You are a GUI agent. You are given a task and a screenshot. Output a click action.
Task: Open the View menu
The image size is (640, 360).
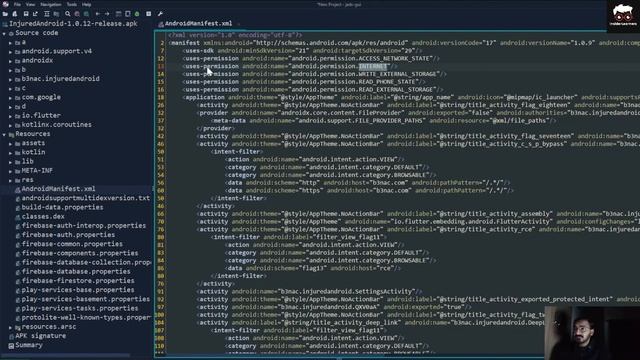click(x=31, y=4)
